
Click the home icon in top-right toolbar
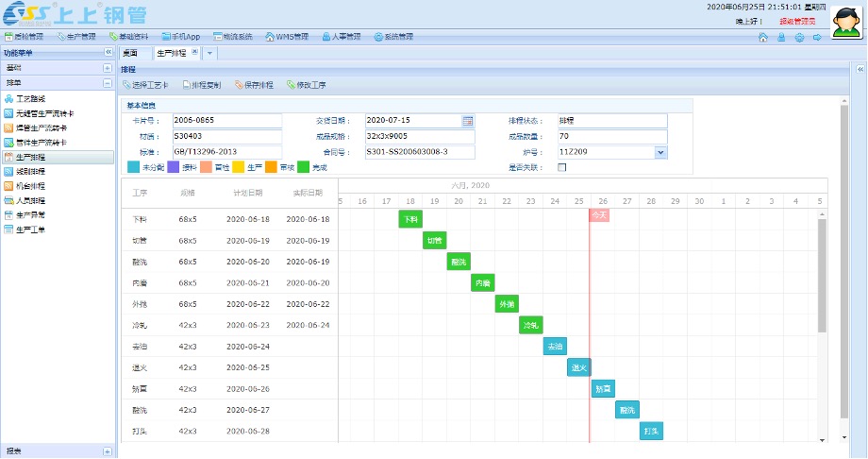[x=762, y=37]
